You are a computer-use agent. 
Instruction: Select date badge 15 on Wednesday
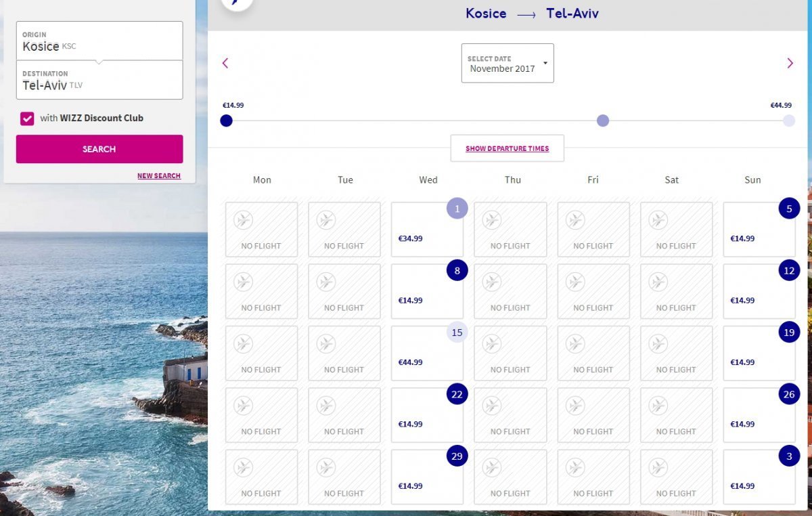(457, 332)
